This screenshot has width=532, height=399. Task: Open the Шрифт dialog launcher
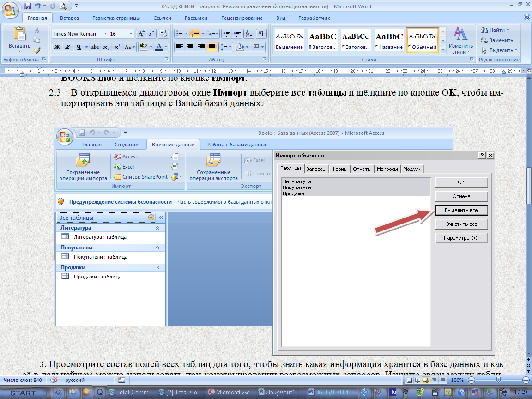pos(167,60)
